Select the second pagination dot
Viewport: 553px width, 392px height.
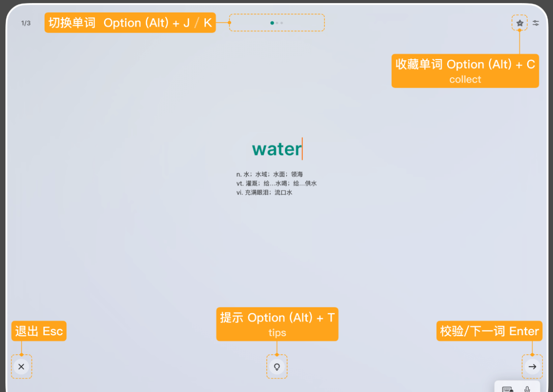[x=277, y=23]
